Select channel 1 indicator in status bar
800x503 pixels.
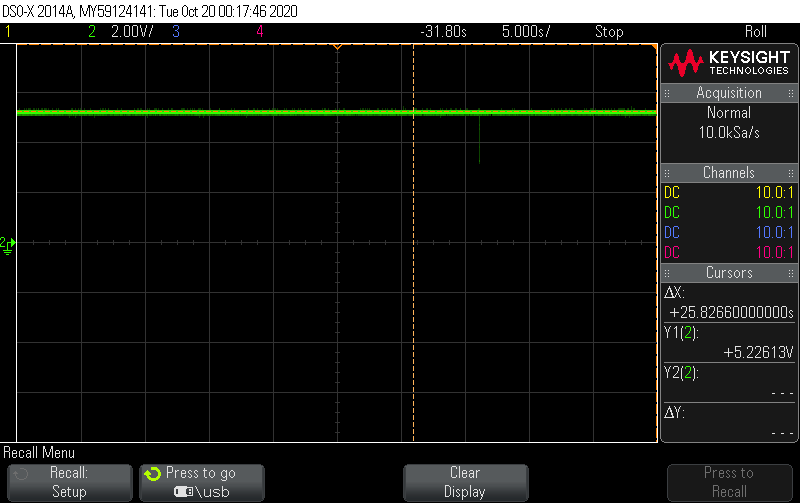coord(8,32)
